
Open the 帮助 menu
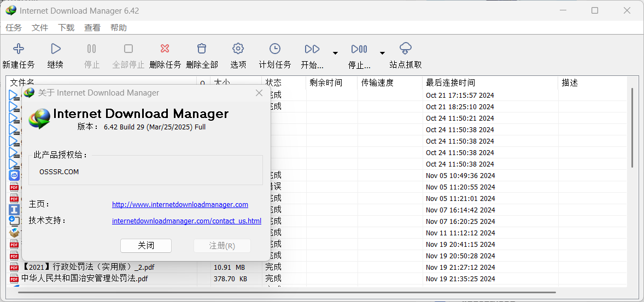coord(119,27)
